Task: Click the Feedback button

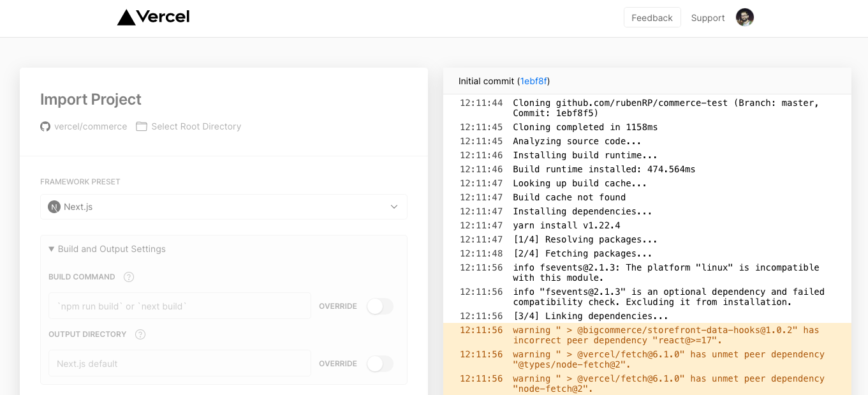Action: click(x=652, y=17)
